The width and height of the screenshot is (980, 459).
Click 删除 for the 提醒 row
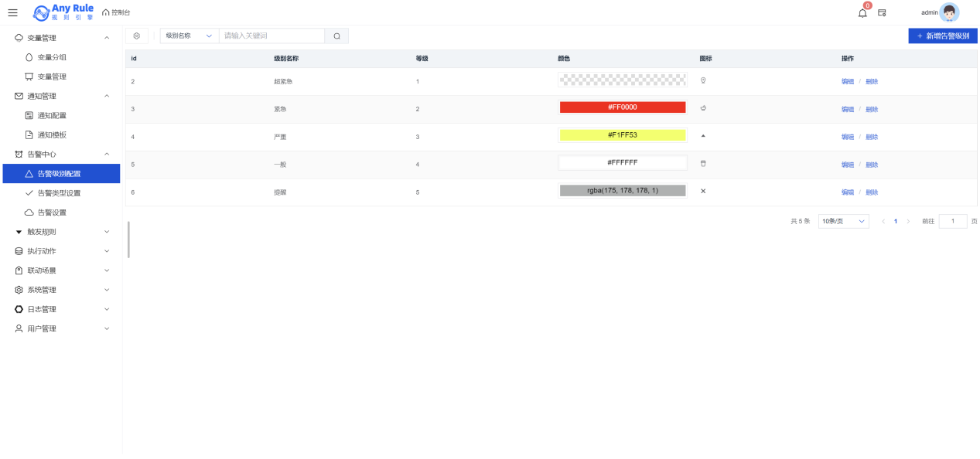coord(872,192)
